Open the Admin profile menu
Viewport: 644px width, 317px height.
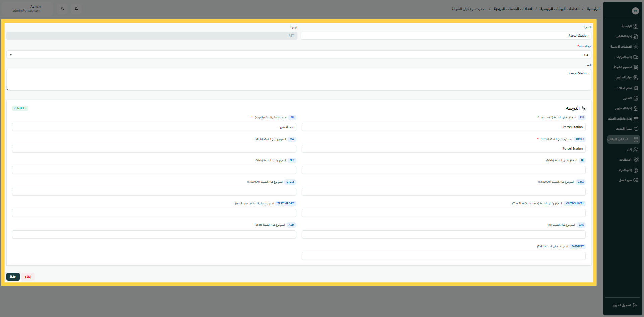27,9
